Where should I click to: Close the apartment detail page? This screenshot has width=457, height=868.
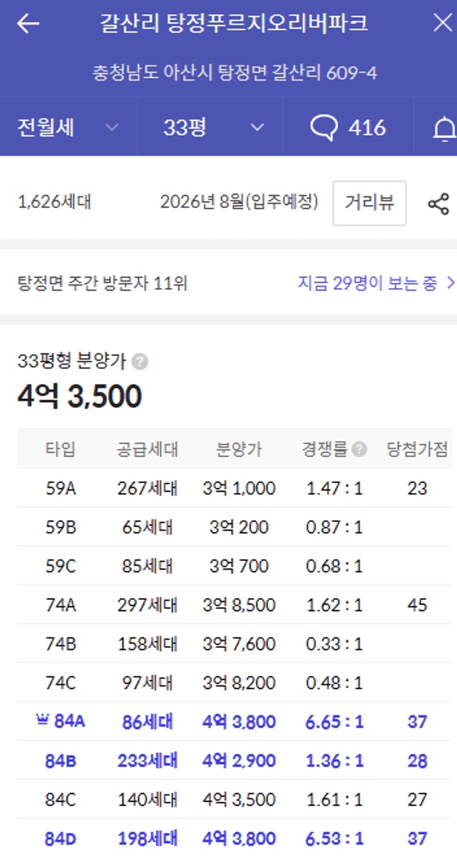click(x=443, y=23)
